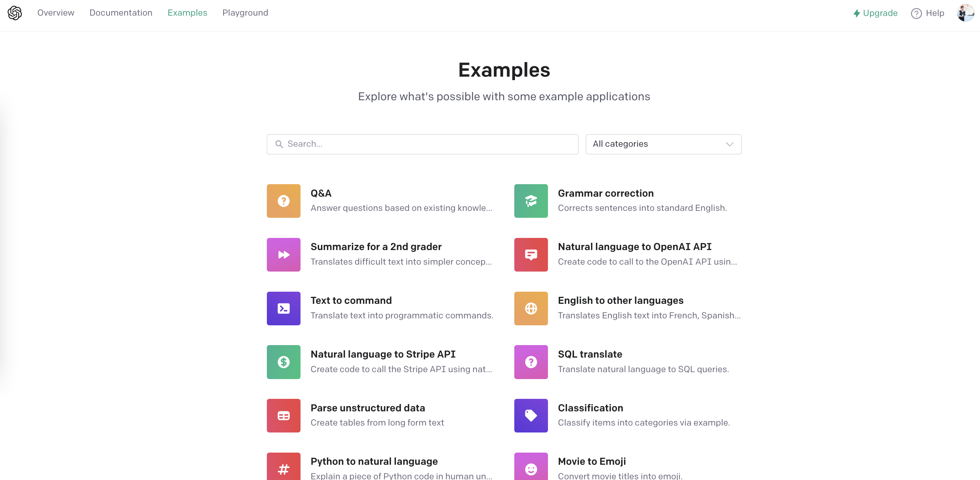Open the English to other languages globe icon

point(531,308)
